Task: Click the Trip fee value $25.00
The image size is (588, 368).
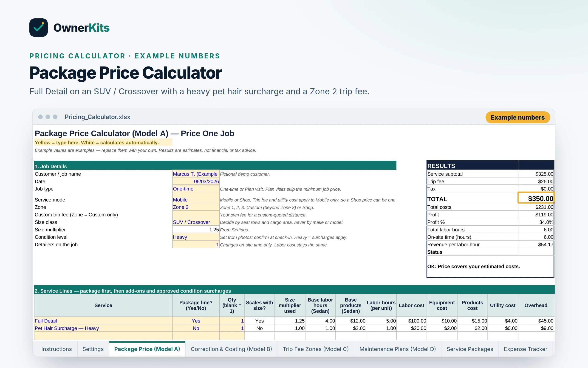Action: point(536,181)
